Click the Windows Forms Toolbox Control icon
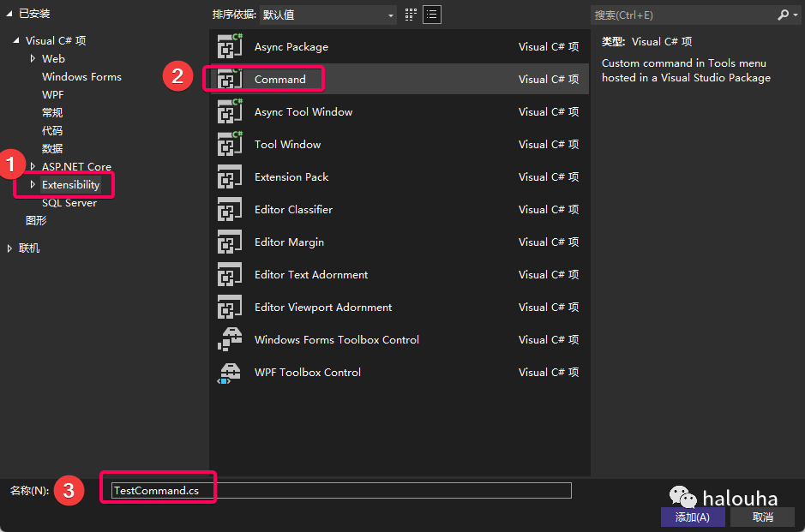The height and width of the screenshot is (532, 805). 230,339
